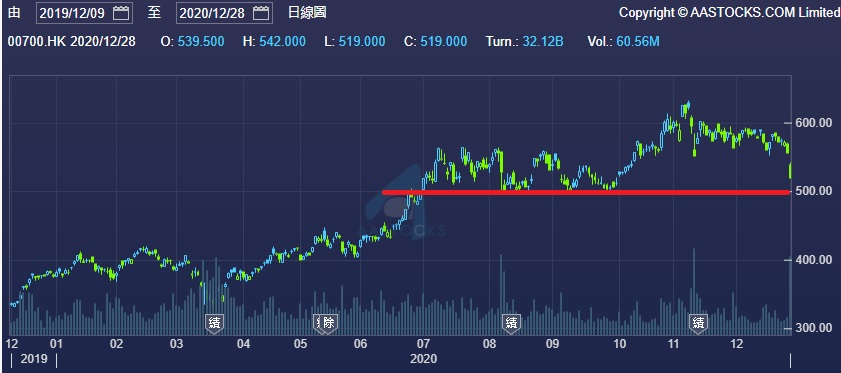Click the 500.00 price axis label
Image resolution: width=841 pixels, height=373 pixels.
814,191
